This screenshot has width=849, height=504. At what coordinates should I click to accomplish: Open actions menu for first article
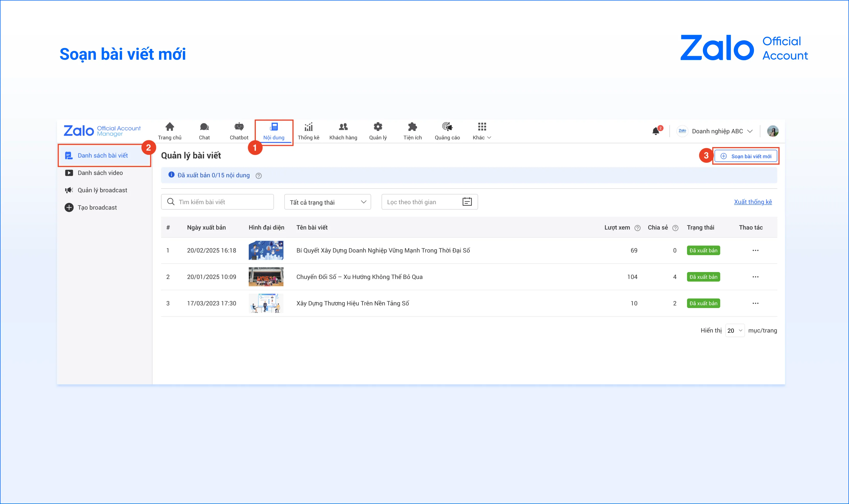pos(755,251)
